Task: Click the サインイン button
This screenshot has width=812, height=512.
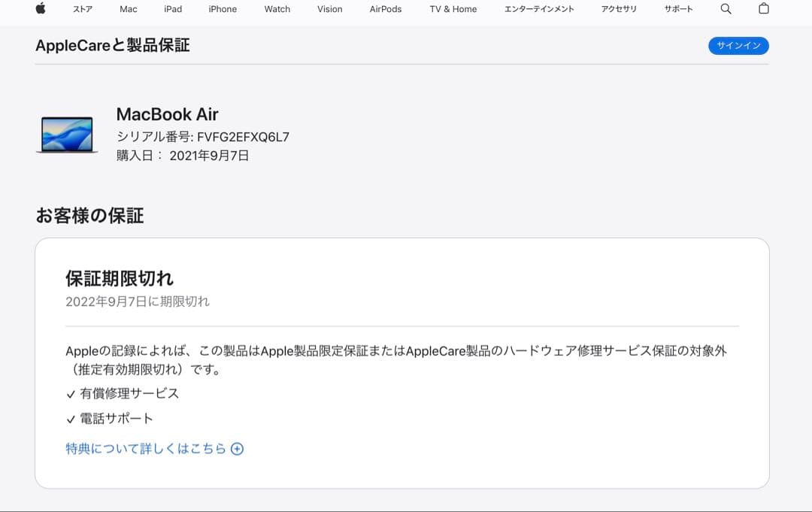Action: coord(738,46)
